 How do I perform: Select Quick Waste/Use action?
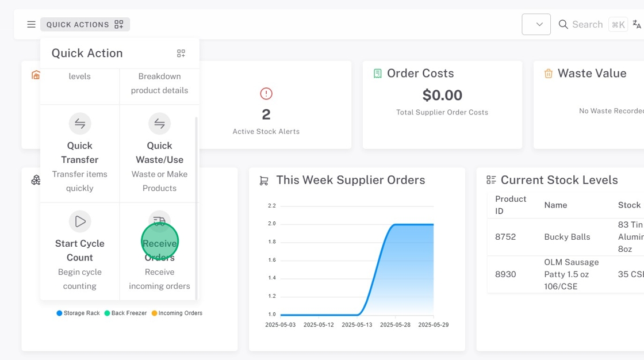[159, 154]
